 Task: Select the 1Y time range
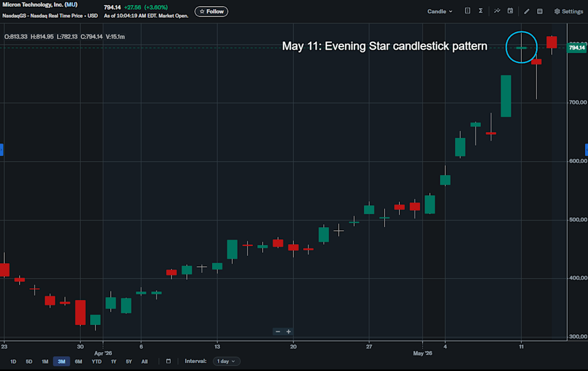point(114,362)
